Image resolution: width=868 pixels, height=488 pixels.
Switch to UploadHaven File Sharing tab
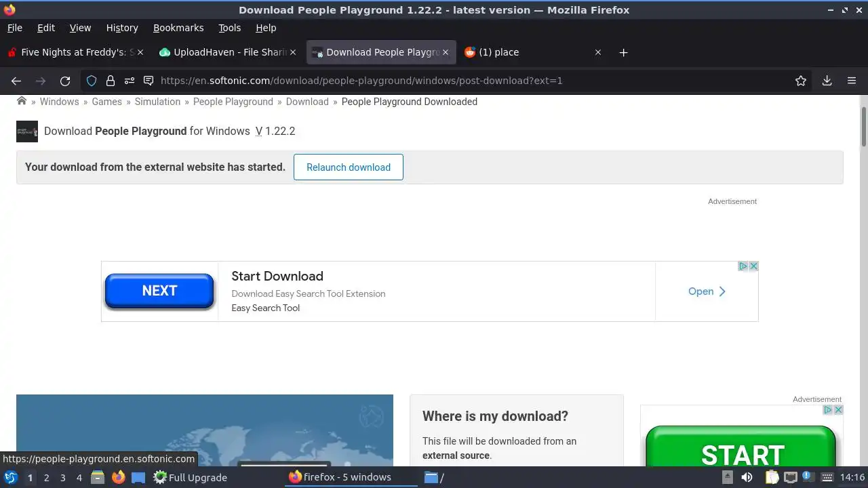227,52
